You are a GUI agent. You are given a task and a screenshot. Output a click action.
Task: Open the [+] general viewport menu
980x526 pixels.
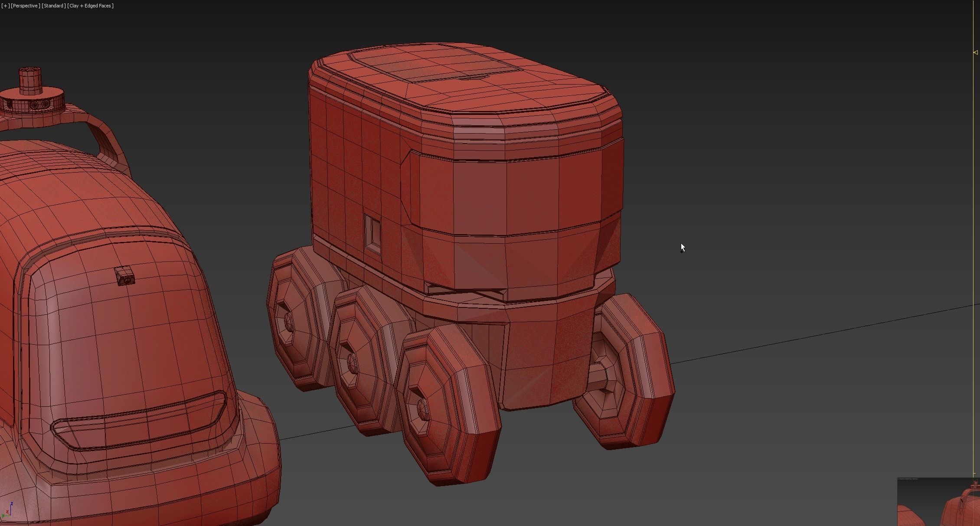[x=5, y=6]
